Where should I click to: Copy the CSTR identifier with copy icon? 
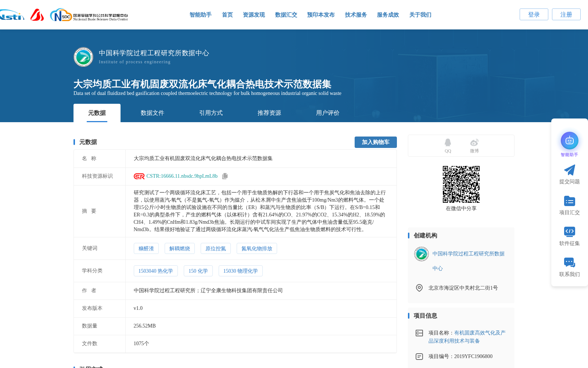[x=225, y=176]
